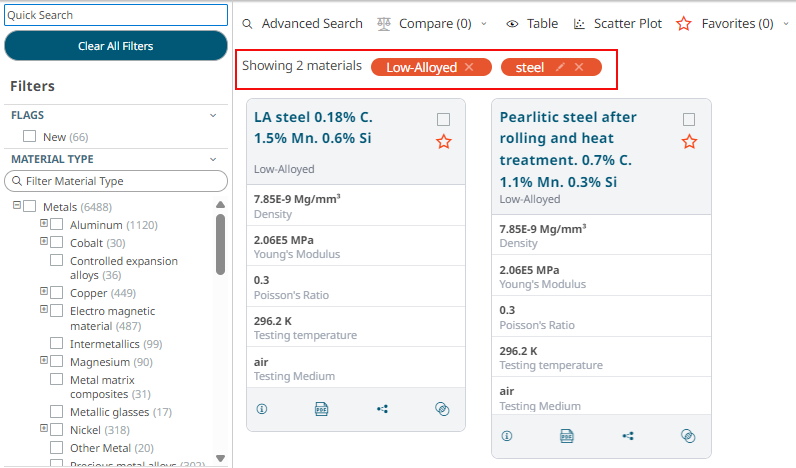Edit the steel filter tag pencil icon
The image size is (796, 468).
click(x=560, y=67)
